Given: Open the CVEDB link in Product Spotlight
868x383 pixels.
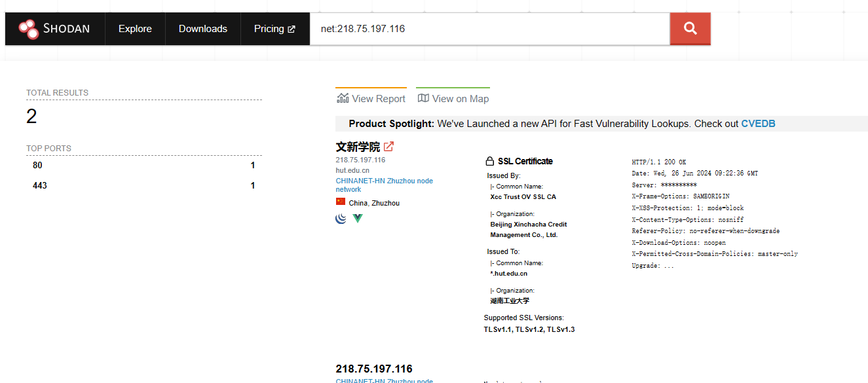Looking at the screenshot, I should pos(758,124).
